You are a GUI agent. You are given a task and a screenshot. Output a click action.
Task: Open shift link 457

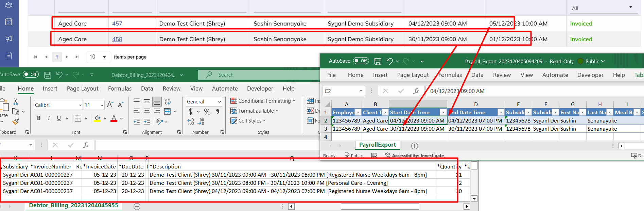117,23
